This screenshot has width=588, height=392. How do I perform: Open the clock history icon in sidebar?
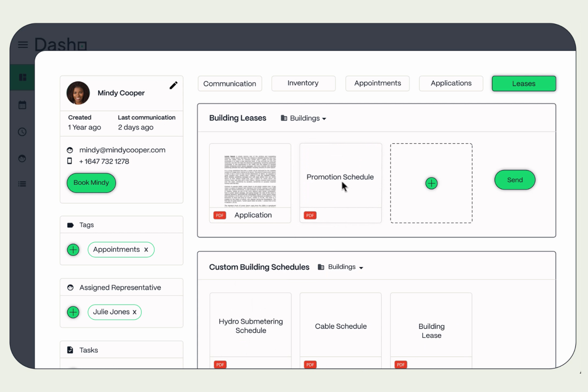[22, 132]
